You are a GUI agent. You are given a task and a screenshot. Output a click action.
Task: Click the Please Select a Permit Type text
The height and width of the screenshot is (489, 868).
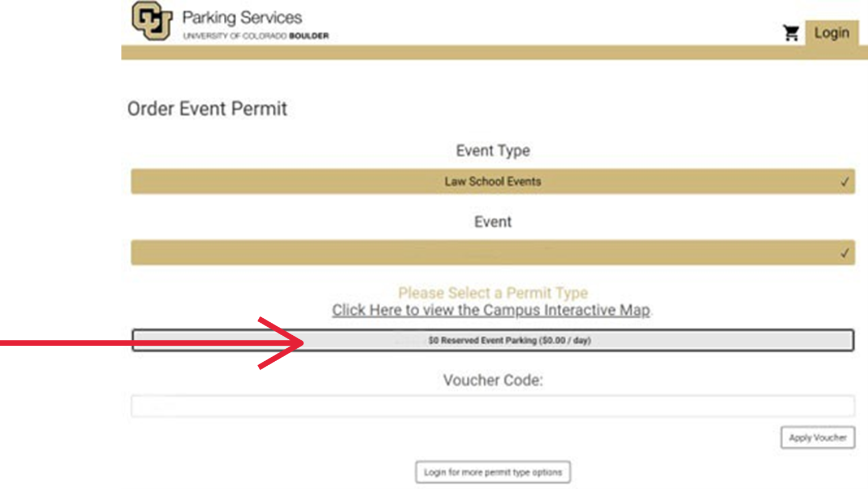click(x=493, y=293)
